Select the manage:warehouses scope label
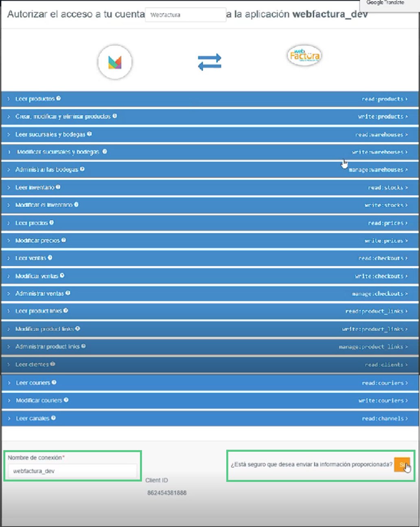 376,170
